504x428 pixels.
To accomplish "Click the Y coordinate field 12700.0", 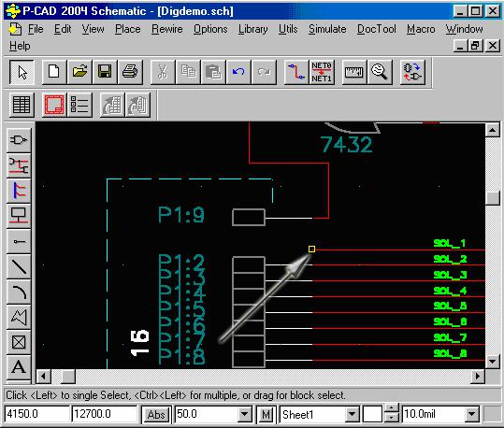I will click(x=104, y=414).
